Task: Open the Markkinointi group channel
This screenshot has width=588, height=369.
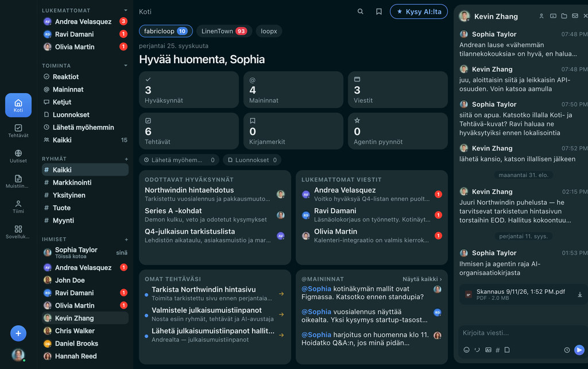Action: pyautogui.click(x=85, y=182)
